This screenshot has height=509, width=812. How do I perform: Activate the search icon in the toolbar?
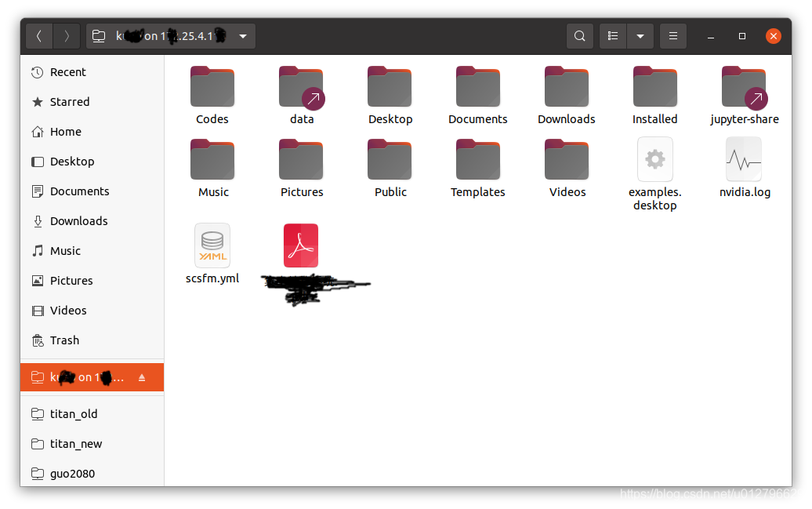[x=580, y=35]
